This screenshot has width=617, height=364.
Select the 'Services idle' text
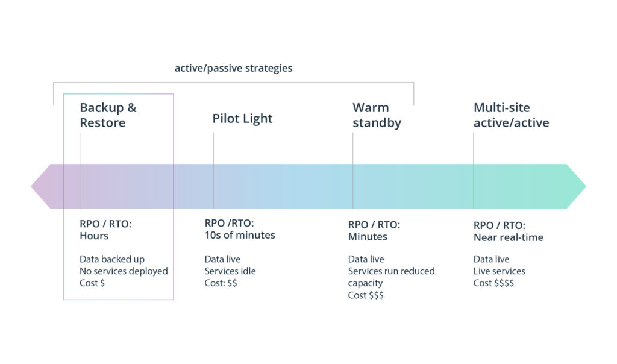[230, 271]
